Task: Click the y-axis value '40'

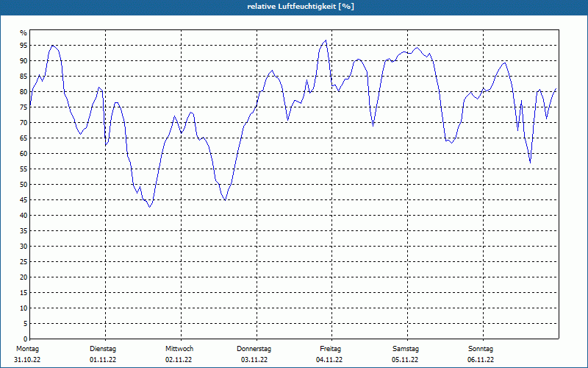Action: [24, 216]
